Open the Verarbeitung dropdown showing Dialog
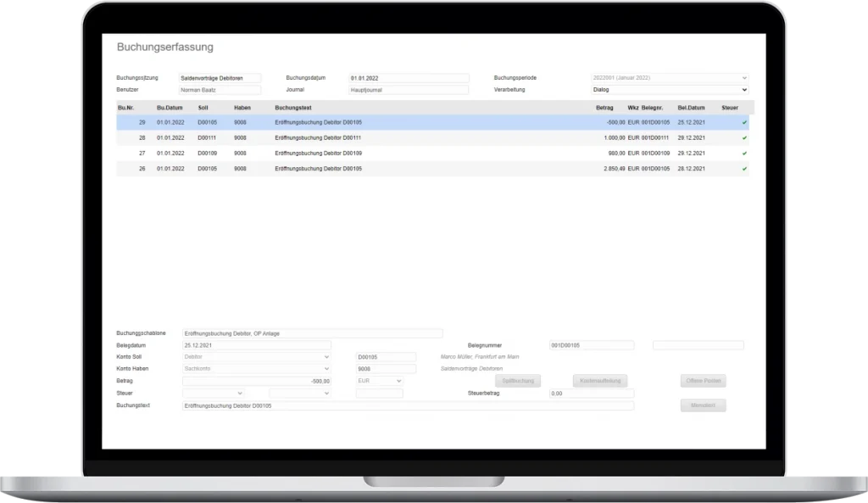 tap(670, 89)
